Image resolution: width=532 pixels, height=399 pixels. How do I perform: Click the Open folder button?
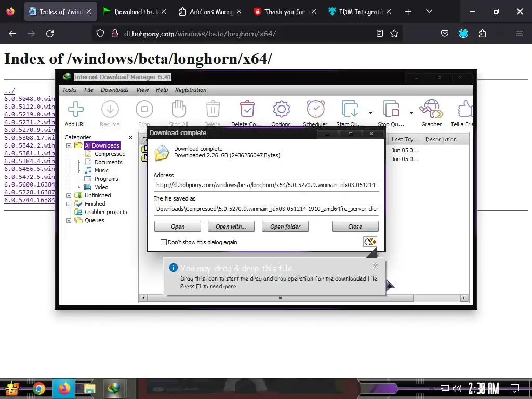[x=285, y=227]
